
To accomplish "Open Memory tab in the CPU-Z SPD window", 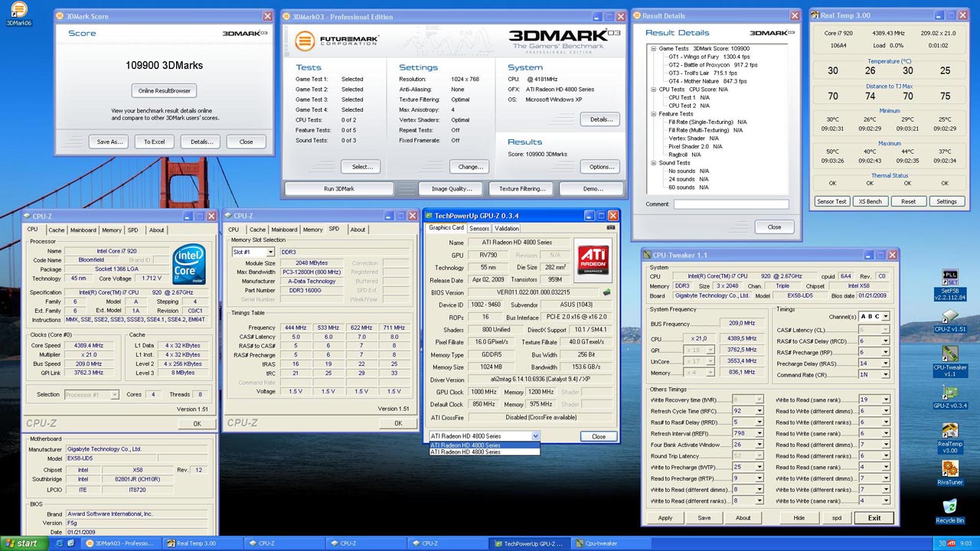I will 312,230.
